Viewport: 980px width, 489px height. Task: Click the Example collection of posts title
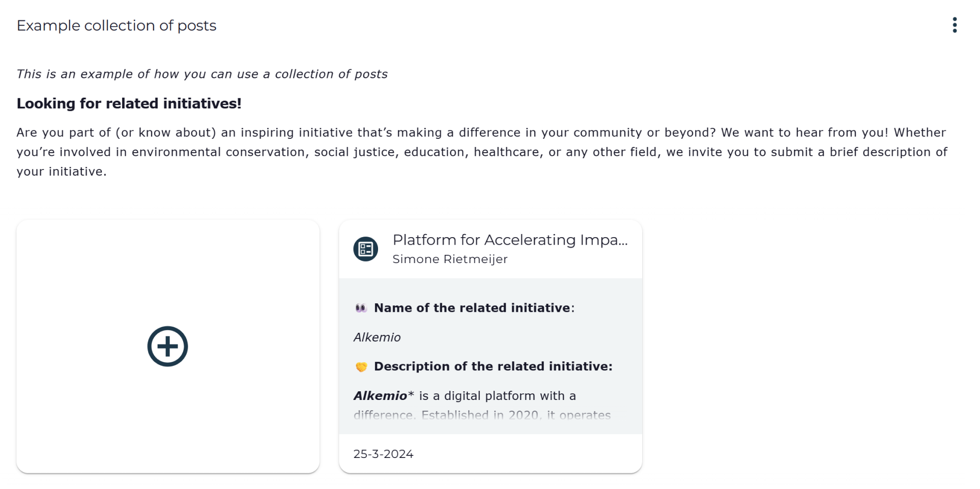click(x=117, y=25)
